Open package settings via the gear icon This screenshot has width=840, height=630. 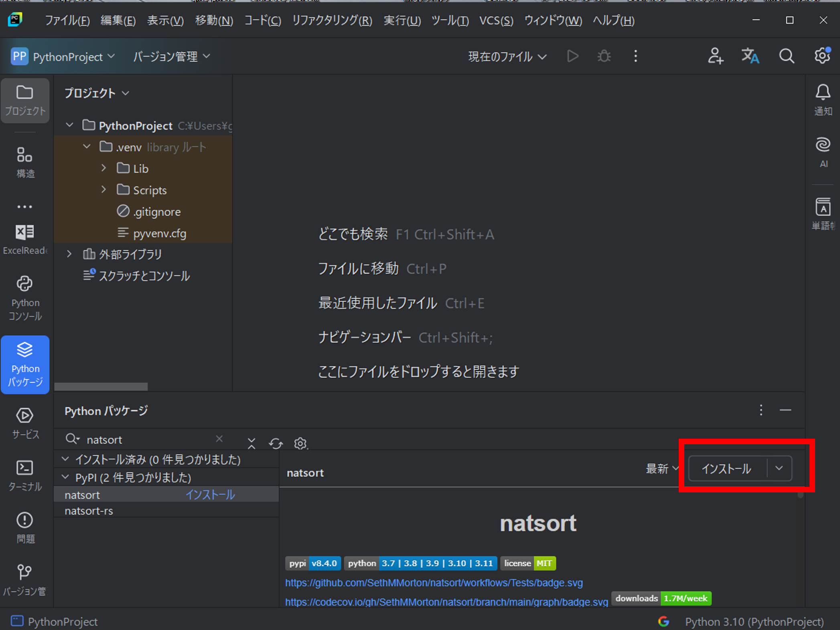300,444
